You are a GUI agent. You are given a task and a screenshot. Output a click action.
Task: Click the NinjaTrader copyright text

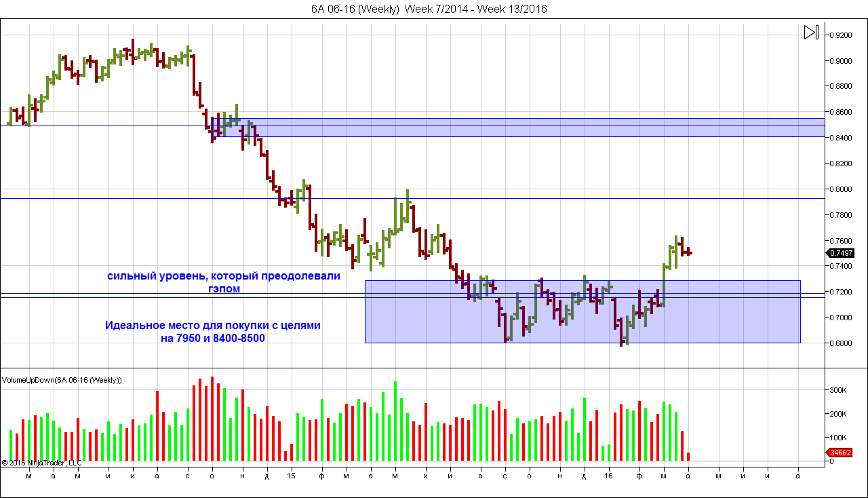(x=41, y=463)
